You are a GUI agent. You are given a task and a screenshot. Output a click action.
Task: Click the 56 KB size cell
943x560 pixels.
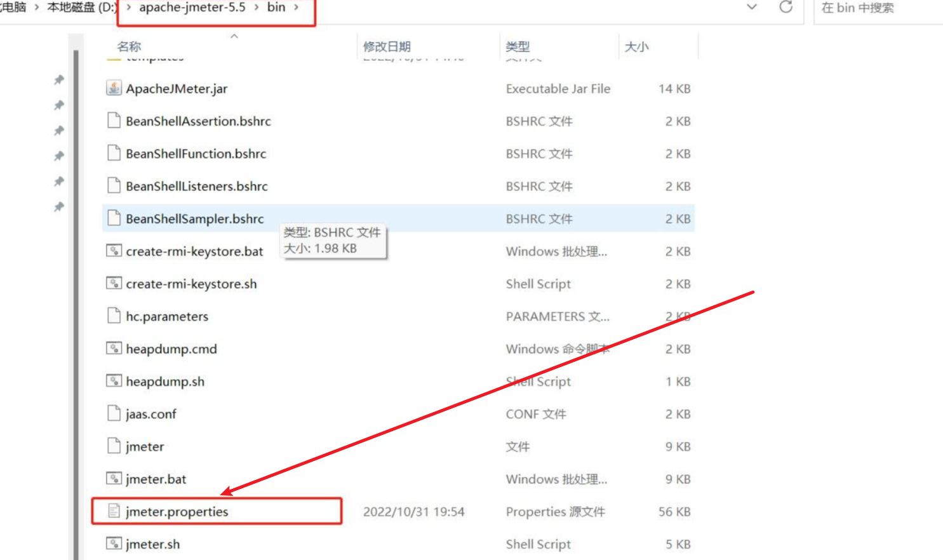(674, 512)
